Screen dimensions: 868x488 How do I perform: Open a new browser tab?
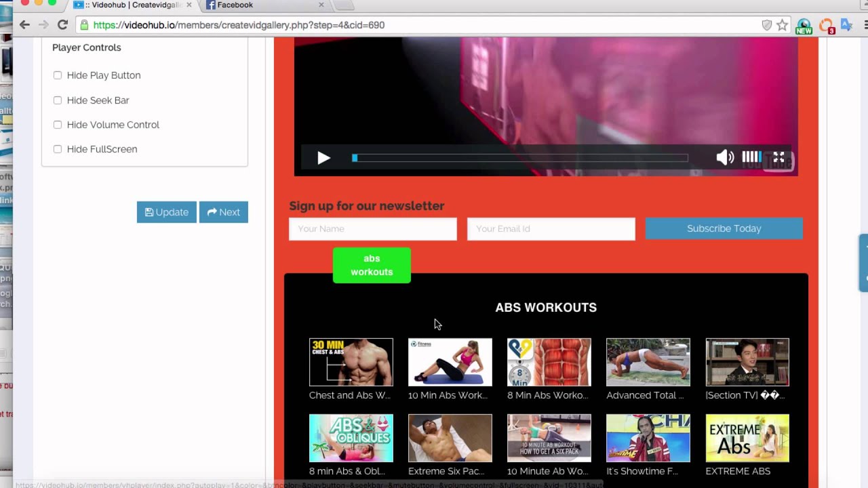coord(344,5)
